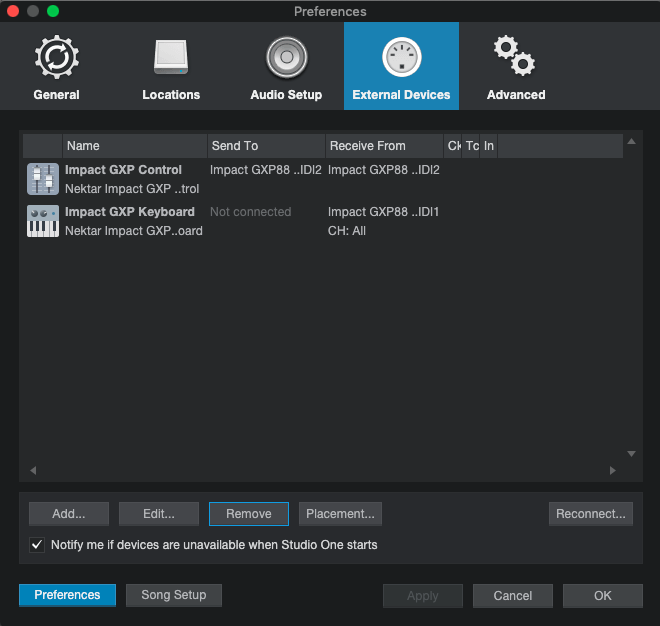Select the External Devices tab

(401, 66)
